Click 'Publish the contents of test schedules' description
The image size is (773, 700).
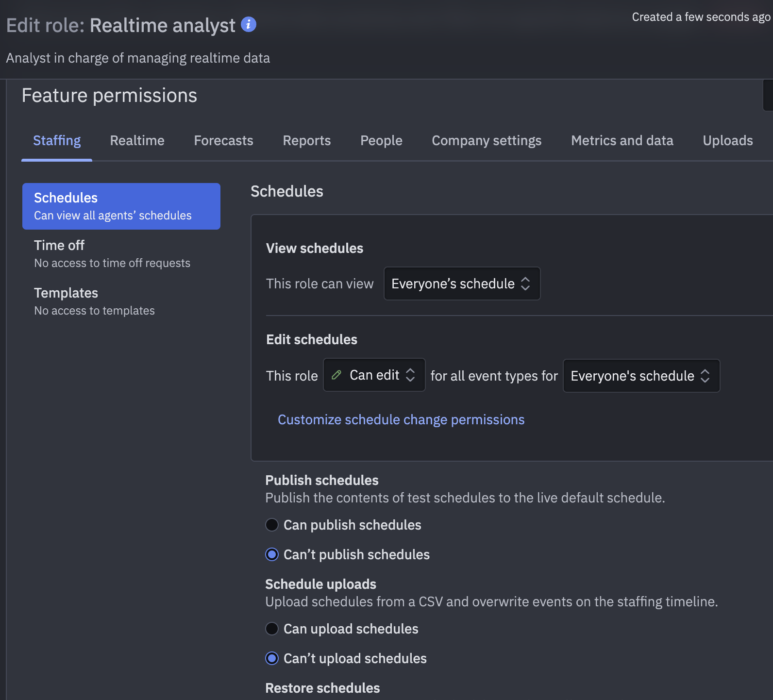[x=465, y=498]
